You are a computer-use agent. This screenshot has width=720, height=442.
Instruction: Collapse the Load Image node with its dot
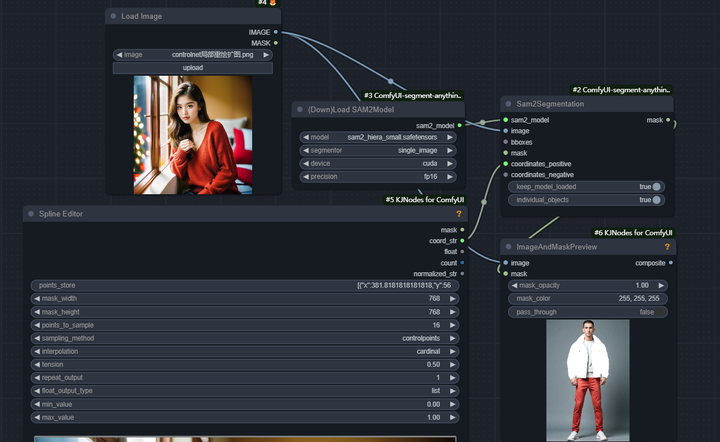point(113,16)
